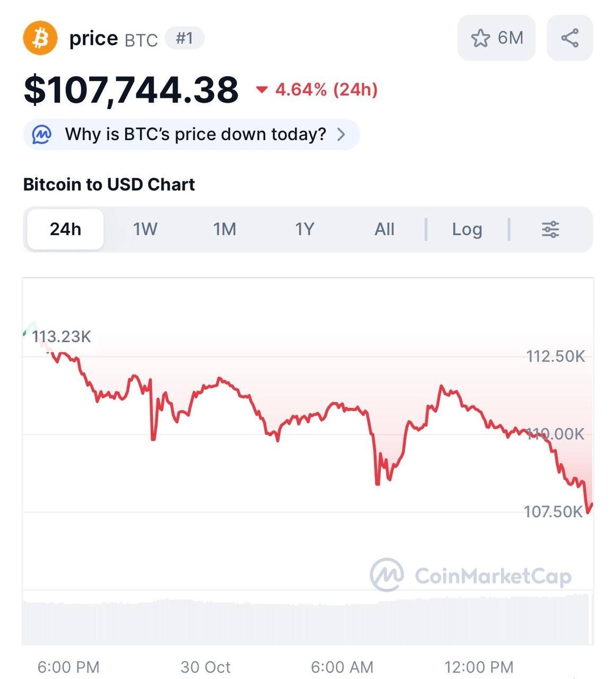Click the #1 rank badge

(184, 38)
